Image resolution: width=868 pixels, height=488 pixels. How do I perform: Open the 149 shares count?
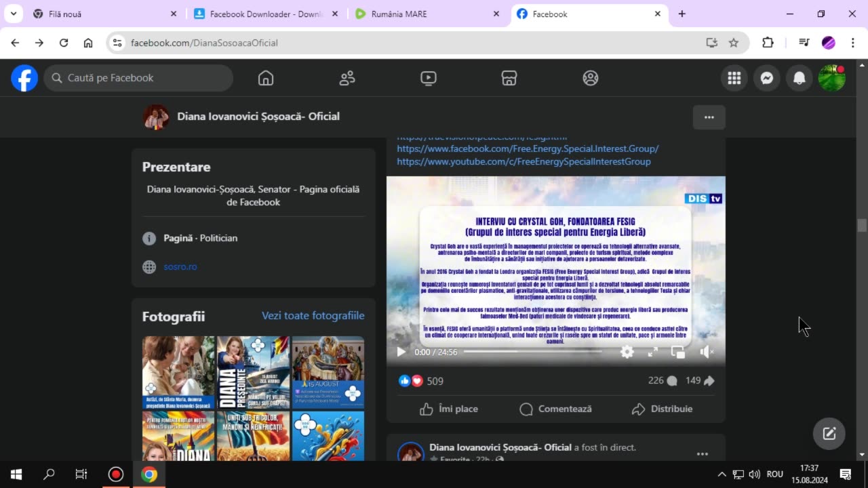click(x=700, y=381)
